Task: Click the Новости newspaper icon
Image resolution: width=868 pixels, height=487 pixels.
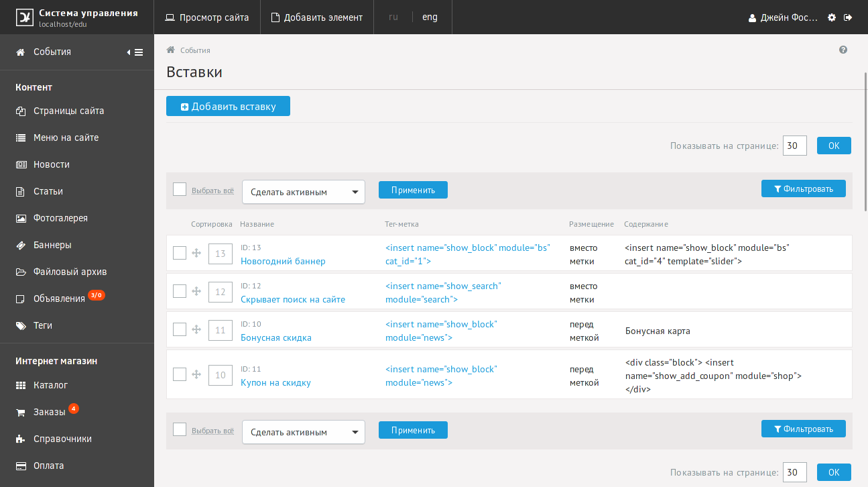Action: (21, 164)
